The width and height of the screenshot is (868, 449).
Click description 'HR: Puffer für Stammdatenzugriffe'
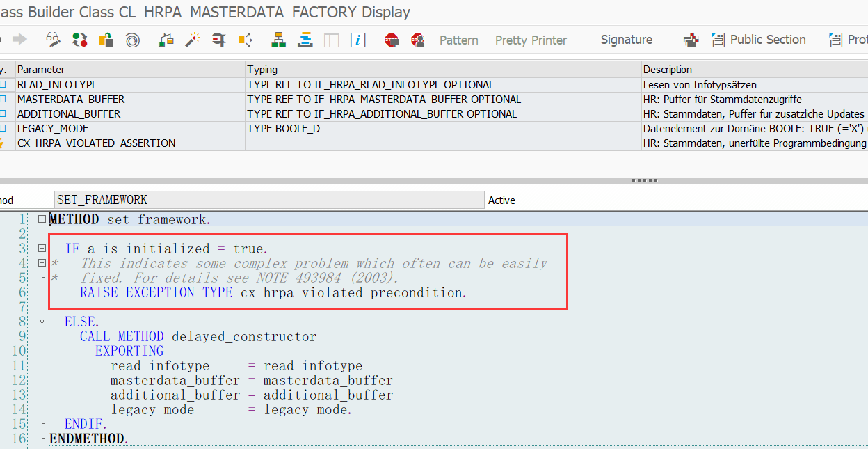pos(722,99)
